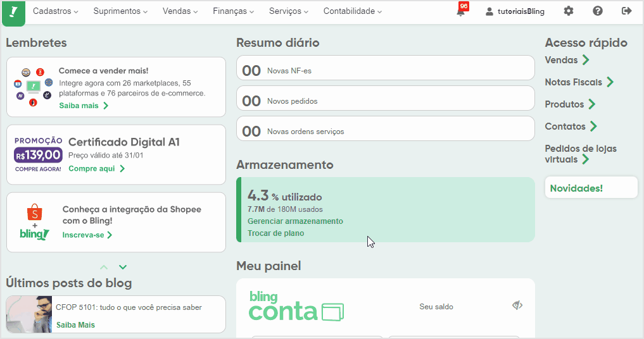Click the Shopee plus Bling logo
Image resolution: width=644 pixels, height=339 pixels.
(x=34, y=222)
